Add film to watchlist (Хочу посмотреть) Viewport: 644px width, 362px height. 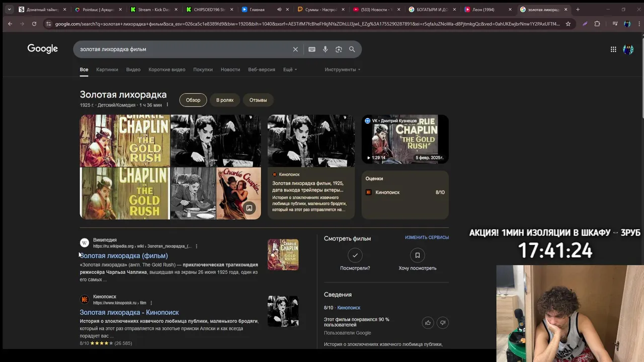417,255
